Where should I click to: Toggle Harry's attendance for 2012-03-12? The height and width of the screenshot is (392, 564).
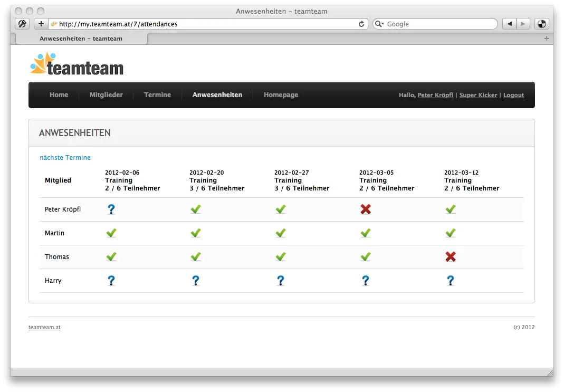pos(450,280)
